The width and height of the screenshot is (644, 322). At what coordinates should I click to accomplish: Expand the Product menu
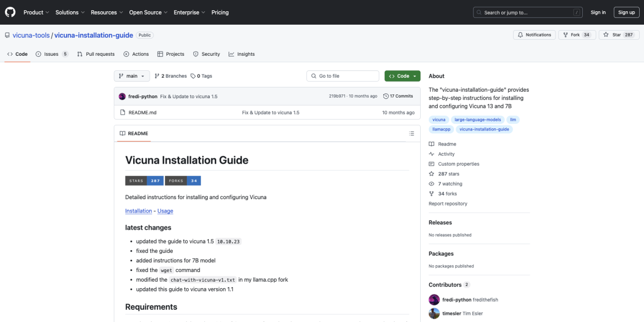coord(36,12)
